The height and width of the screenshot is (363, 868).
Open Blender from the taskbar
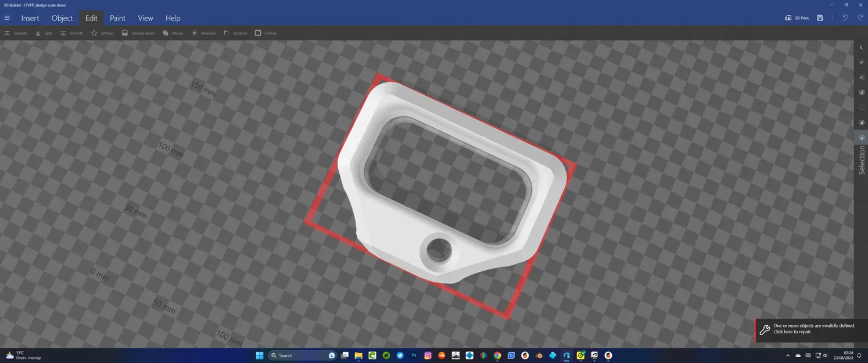click(539, 355)
